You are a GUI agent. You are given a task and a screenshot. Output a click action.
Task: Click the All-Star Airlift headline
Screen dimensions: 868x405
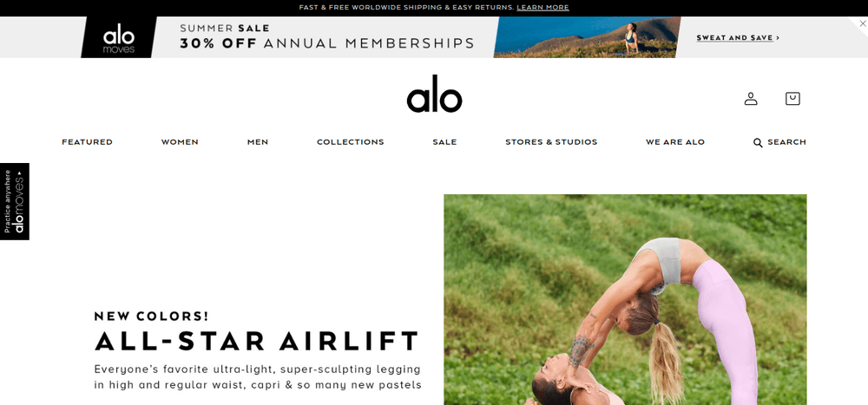click(x=257, y=341)
